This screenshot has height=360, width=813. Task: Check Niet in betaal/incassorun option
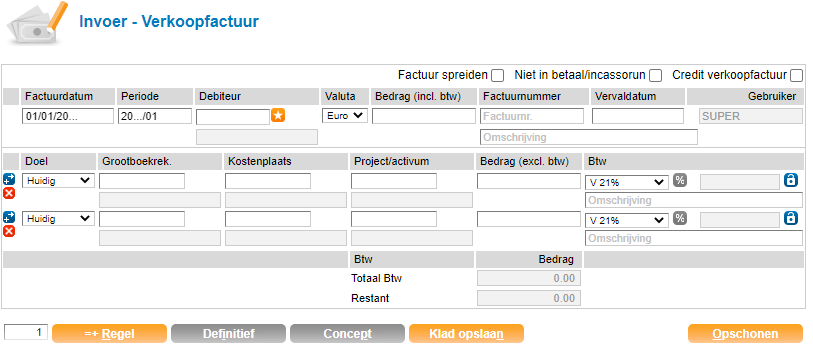coord(655,76)
